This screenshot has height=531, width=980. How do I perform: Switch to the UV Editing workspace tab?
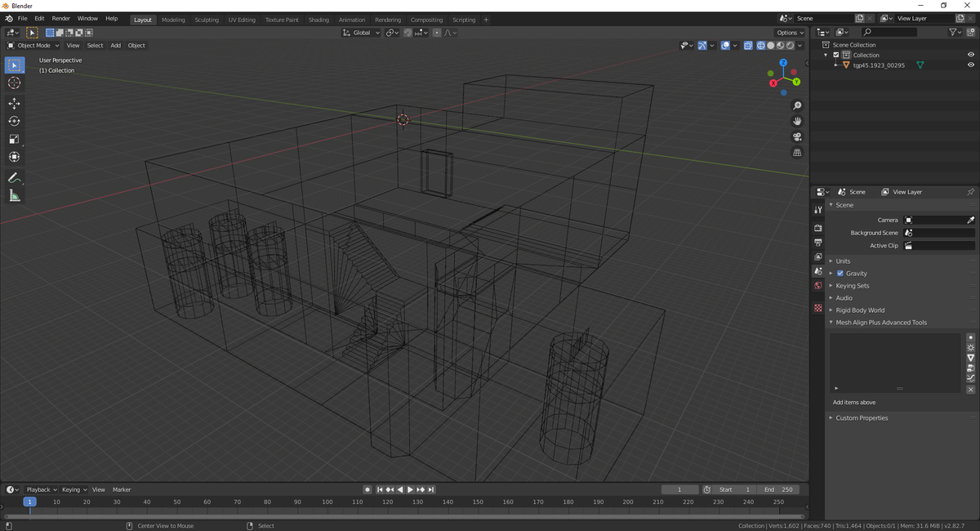pos(242,20)
